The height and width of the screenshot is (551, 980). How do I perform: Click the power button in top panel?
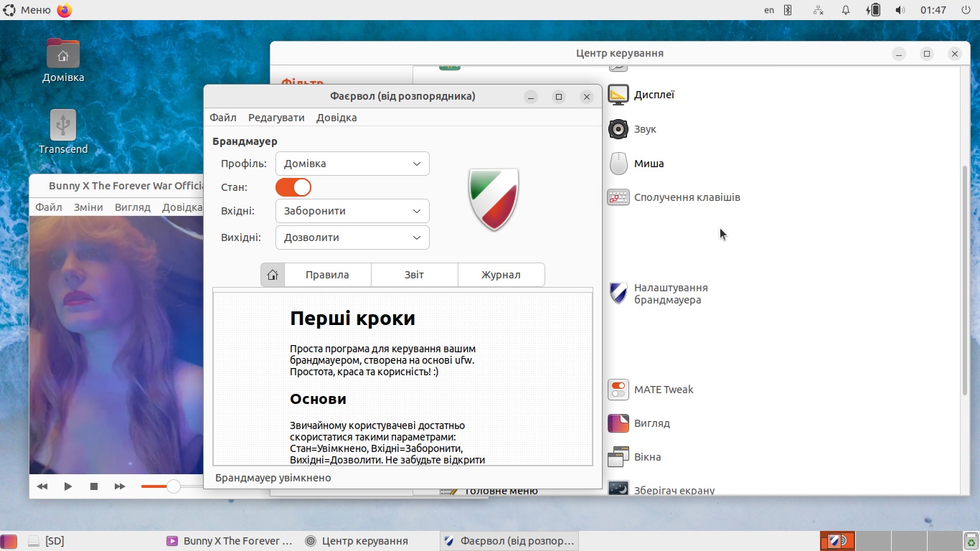click(966, 10)
